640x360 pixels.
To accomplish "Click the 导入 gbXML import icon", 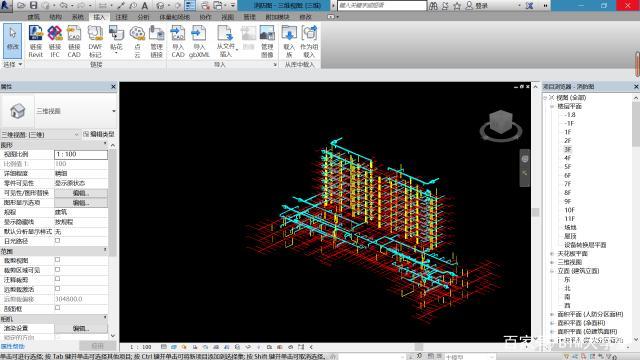I will point(199,41).
